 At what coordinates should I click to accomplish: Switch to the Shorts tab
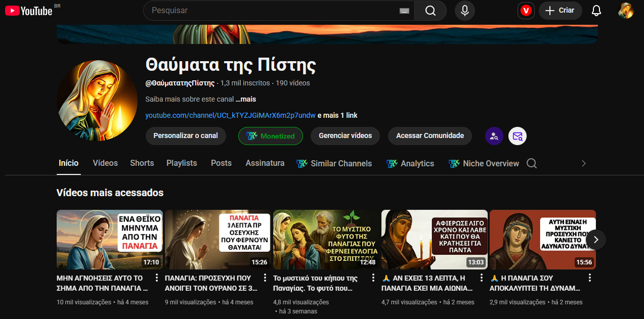coord(142,163)
